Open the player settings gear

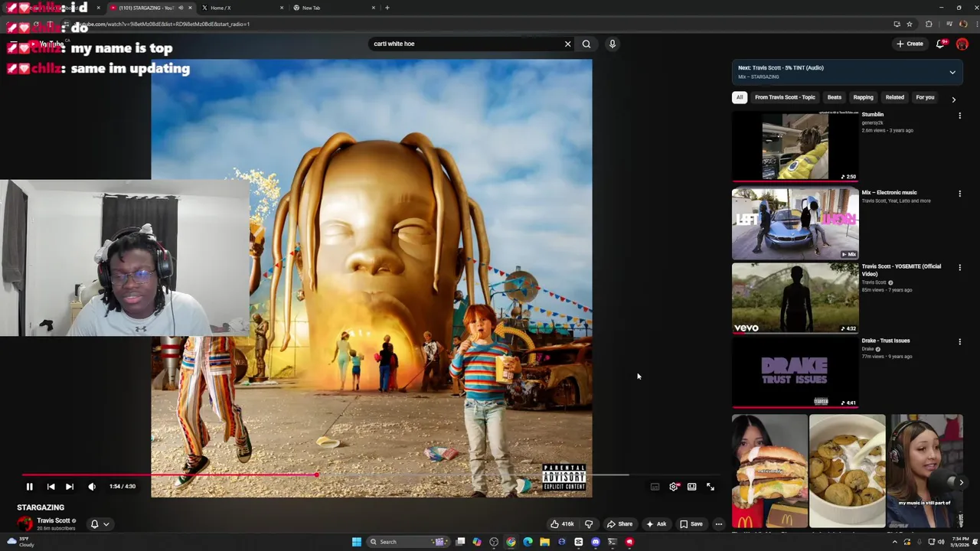point(674,487)
